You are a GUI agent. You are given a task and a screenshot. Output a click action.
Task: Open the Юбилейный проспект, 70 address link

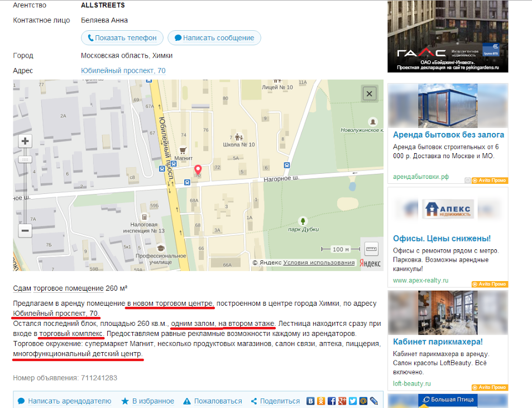[123, 70]
